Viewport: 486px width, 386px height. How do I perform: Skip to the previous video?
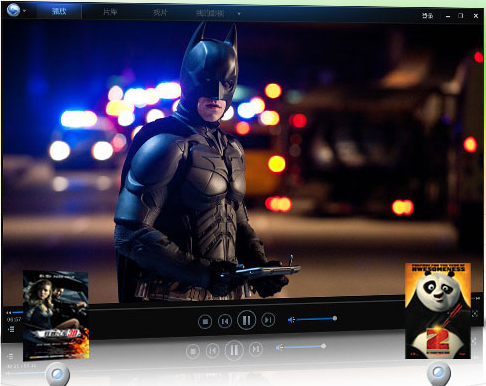click(225, 321)
